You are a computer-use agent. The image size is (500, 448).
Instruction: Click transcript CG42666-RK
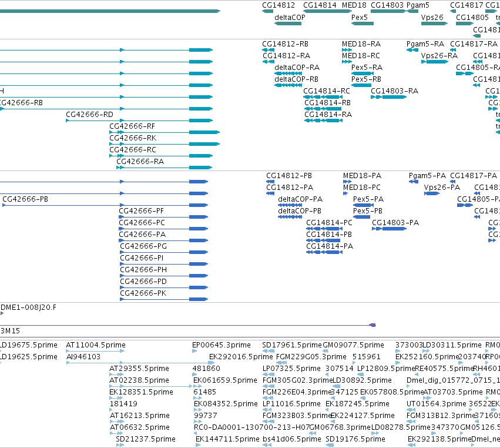tap(133, 138)
